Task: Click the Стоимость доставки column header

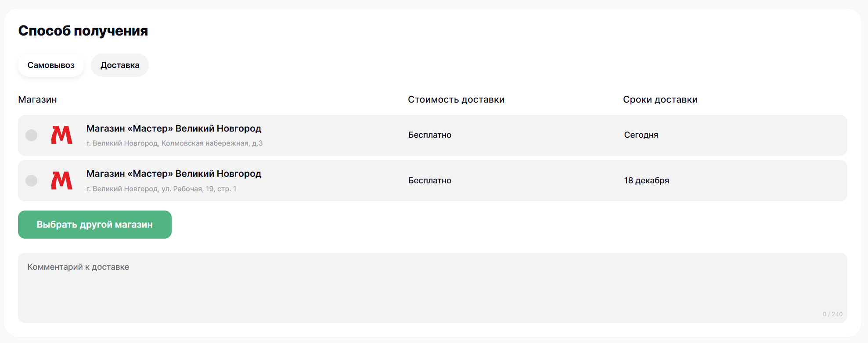Action: click(x=456, y=100)
